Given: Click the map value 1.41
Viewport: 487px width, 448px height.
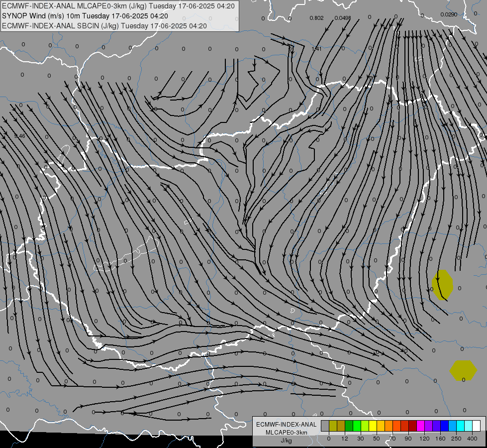Looking at the screenshot, I should 316,49.
